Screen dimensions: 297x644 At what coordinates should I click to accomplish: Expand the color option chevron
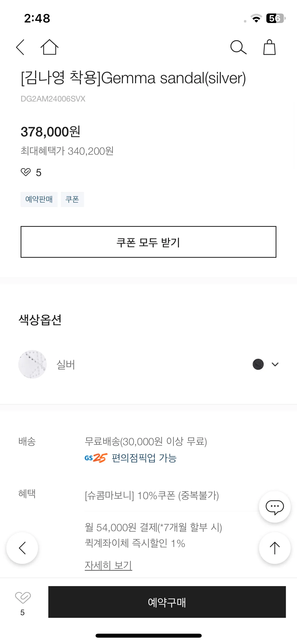(275, 364)
